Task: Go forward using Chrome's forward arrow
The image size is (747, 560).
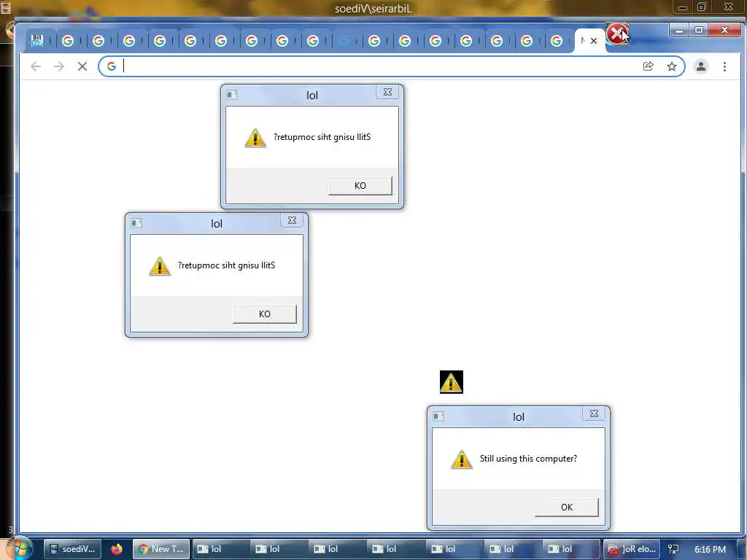Action: click(x=59, y=66)
